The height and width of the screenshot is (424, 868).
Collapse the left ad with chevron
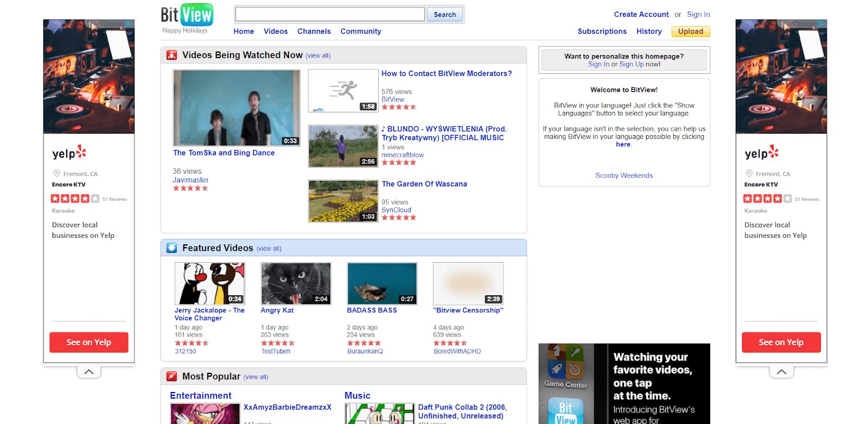[89, 372]
